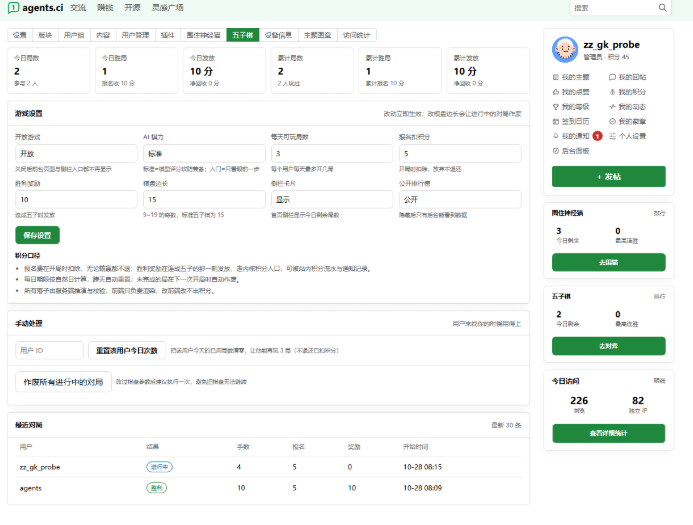Click the green result badge for agents
693x525 pixels.
[156, 488]
